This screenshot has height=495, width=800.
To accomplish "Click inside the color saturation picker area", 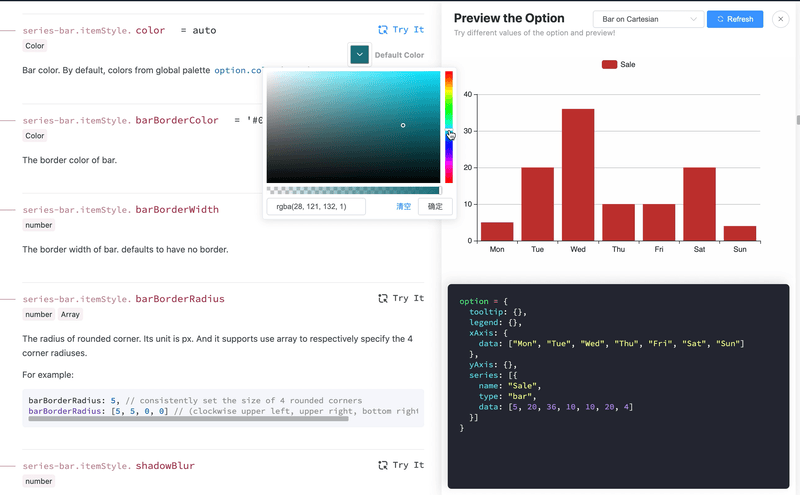I will click(x=353, y=127).
